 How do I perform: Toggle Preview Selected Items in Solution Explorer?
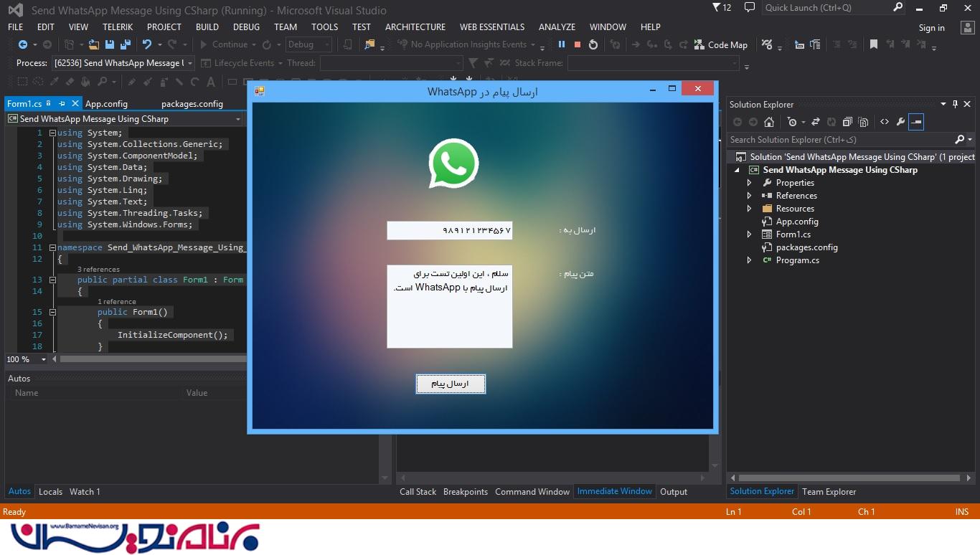coord(916,122)
